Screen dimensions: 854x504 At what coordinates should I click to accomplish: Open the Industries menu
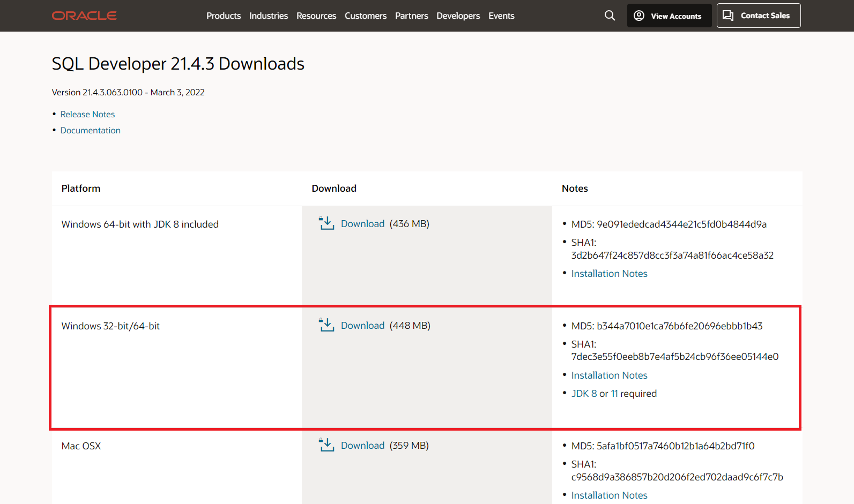click(269, 16)
